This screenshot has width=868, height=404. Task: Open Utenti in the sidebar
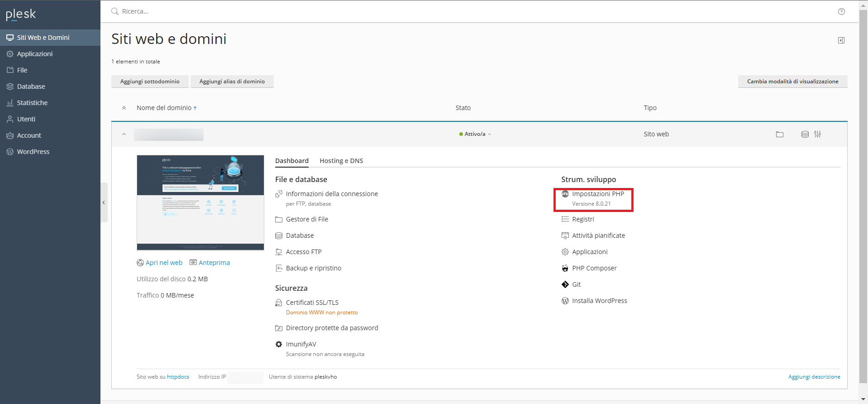(50, 119)
